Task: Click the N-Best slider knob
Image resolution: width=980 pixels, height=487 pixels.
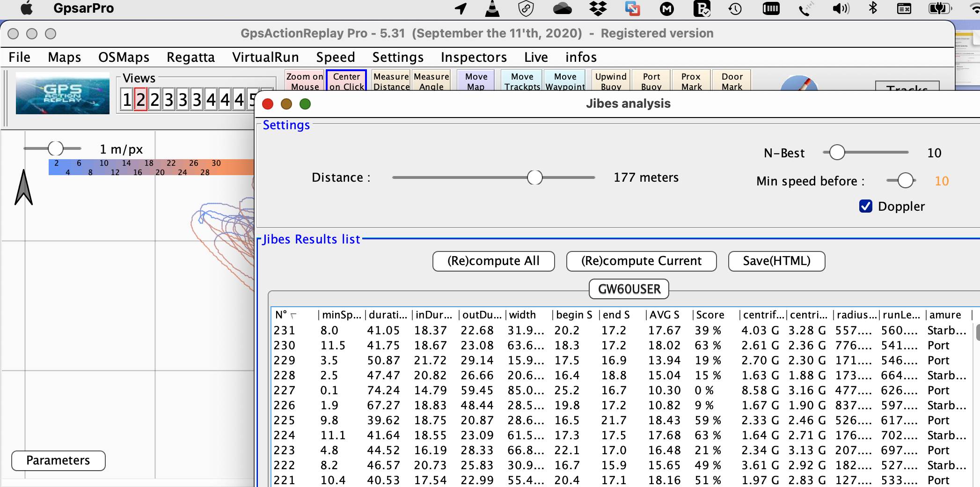Action: click(837, 153)
